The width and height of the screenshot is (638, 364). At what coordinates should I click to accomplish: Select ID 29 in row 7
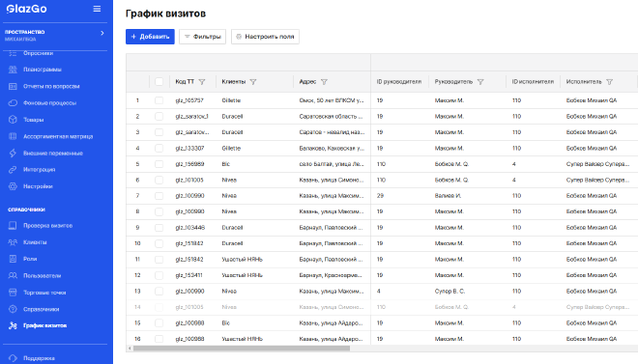pos(380,196)
